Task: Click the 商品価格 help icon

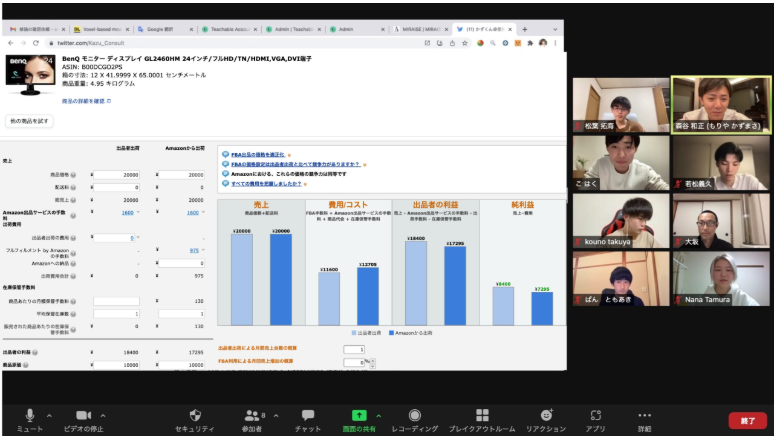Action: [x=73, y=175]
